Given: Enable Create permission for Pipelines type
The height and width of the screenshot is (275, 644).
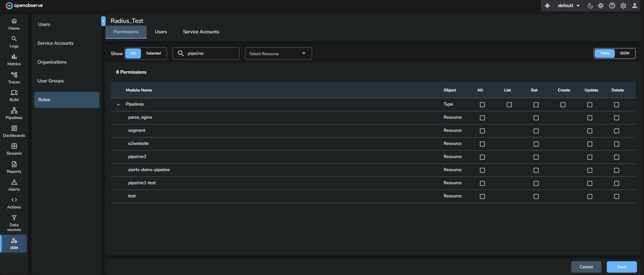Looking at the screenshot, I should pos(563,105).
